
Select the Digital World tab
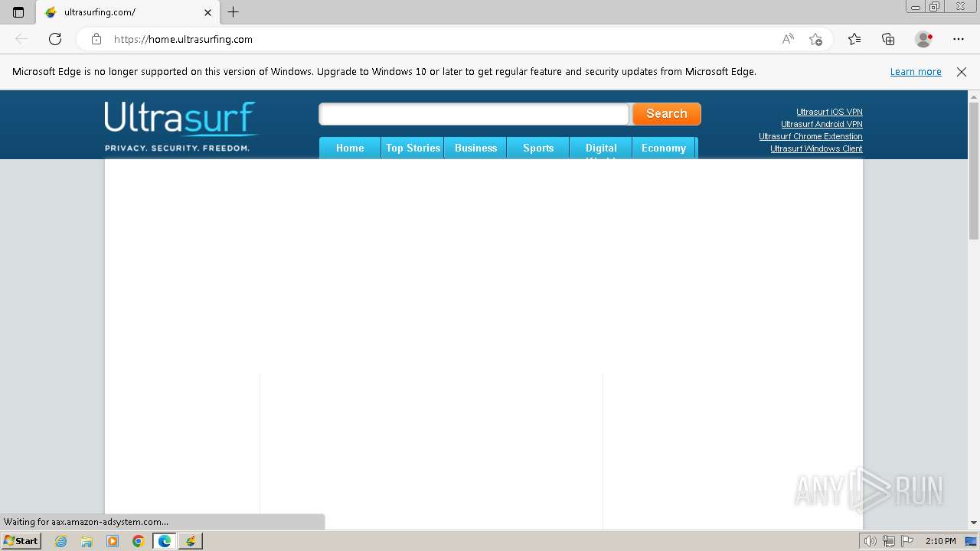pos(601,148)
